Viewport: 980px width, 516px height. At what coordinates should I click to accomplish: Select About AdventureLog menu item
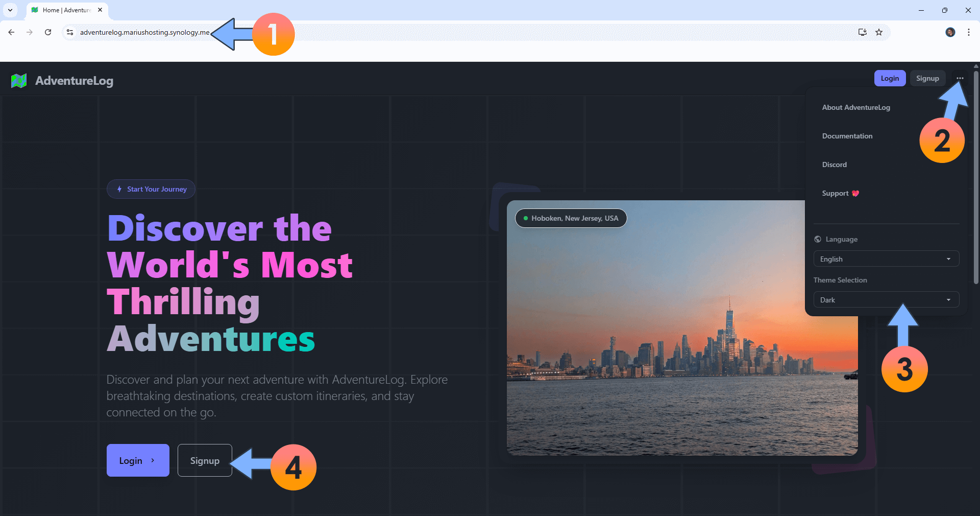(856, 107)
